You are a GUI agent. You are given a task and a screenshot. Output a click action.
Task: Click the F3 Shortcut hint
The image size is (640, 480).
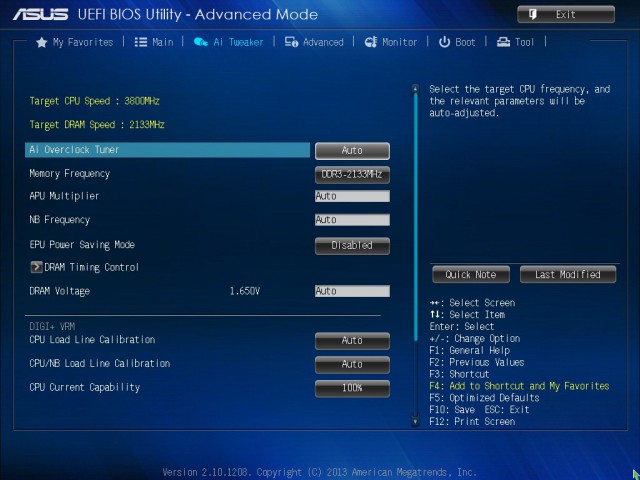[459, 374]
